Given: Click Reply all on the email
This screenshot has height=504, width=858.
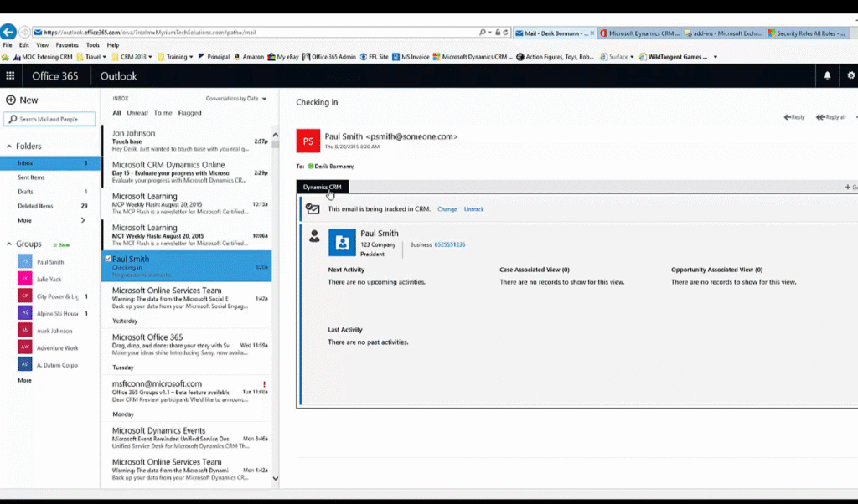Looking at the screenshot, I should tap(830, 117).
